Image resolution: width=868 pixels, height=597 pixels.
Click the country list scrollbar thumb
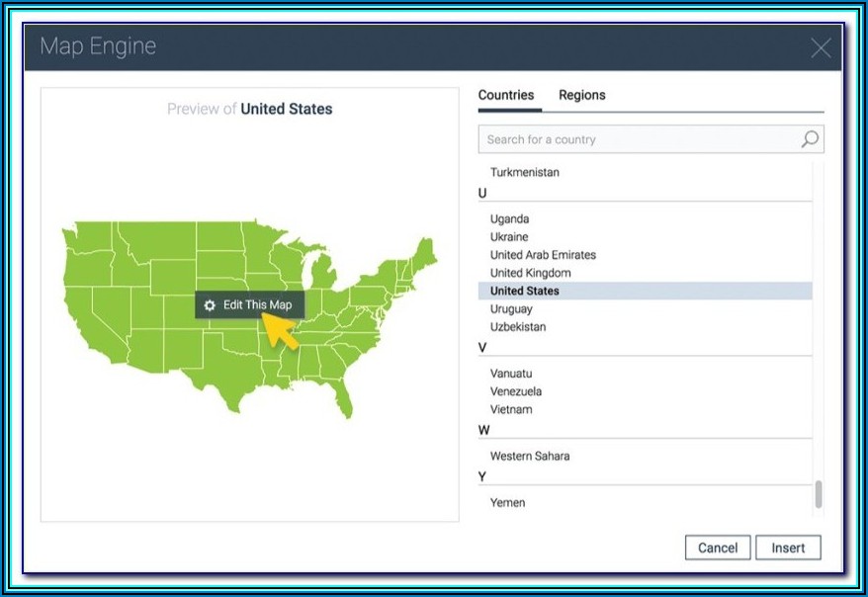tap(818, 493)
